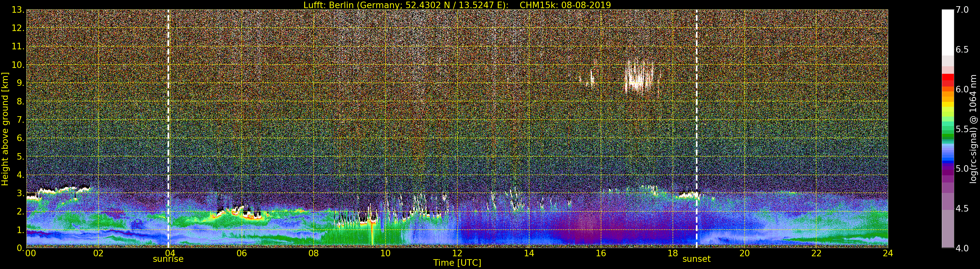980x269 pixels.
Task: Click the height axis tick "2."
Action: click(x=20, y=211)
